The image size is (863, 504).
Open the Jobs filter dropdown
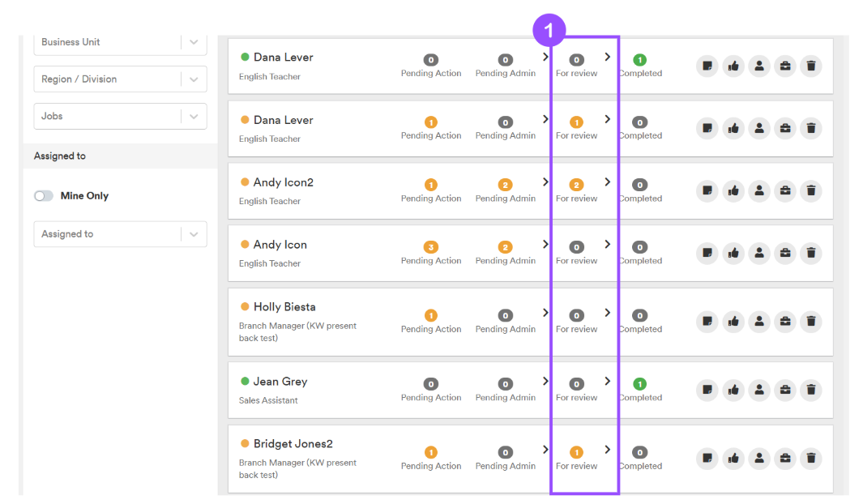(x=120, y=117)
